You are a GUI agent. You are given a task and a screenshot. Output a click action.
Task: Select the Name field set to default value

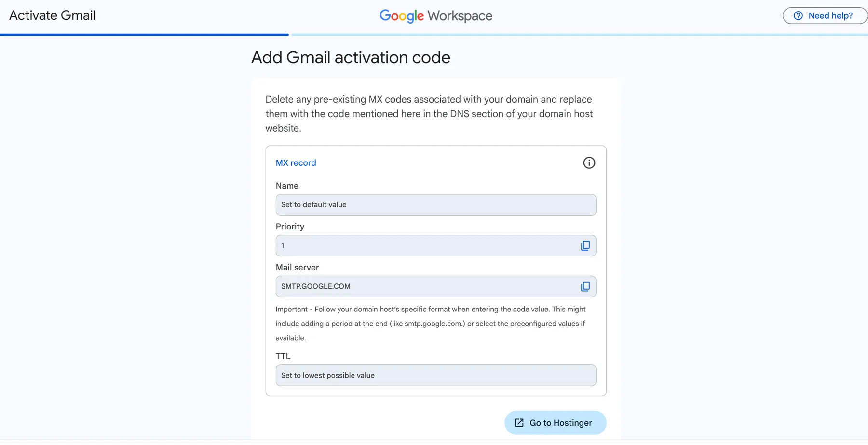click(436, 205)
